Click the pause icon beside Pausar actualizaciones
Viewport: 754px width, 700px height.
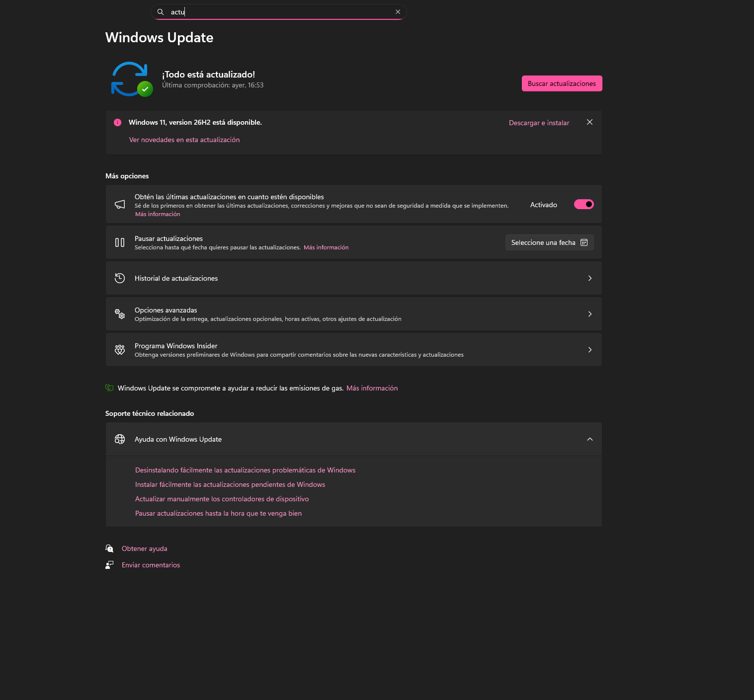click(120, 242)
